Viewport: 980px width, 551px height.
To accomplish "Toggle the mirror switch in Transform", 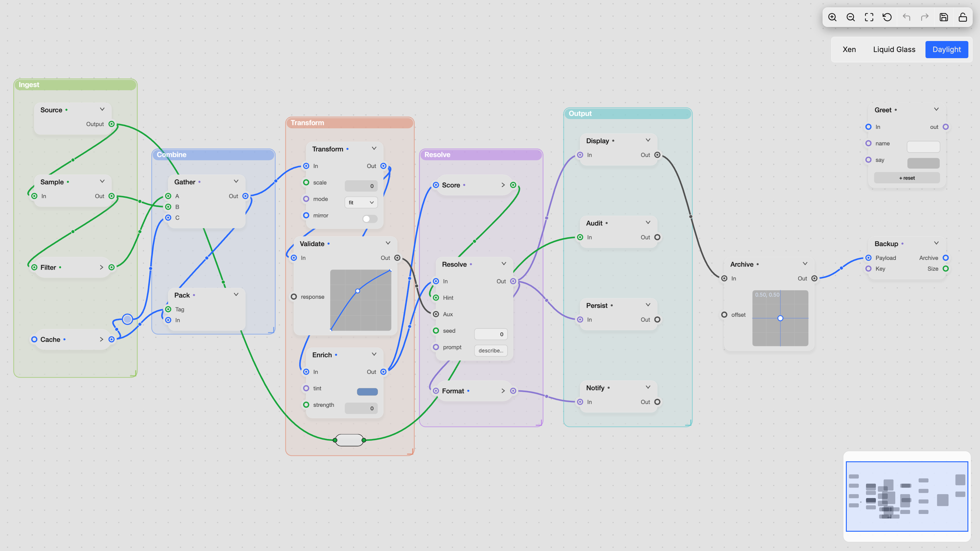I will pos(369,219).
